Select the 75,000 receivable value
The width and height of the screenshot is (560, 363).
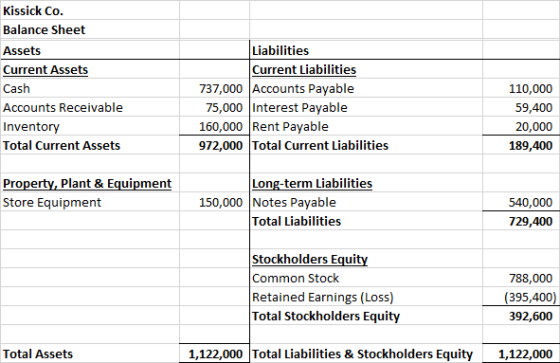[224, 108]
